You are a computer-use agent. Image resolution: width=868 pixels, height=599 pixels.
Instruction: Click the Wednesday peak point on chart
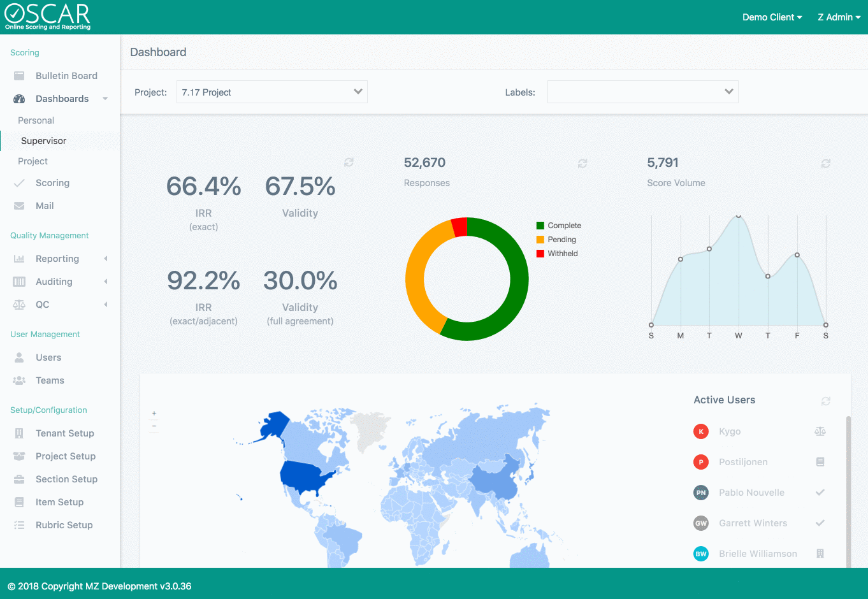[x=739, y=216]
